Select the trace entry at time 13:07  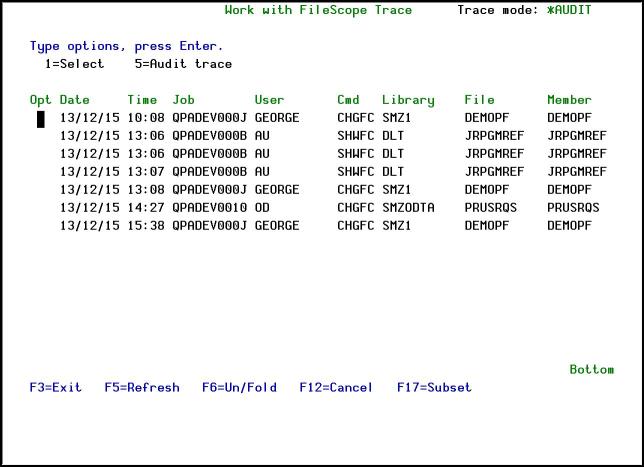pyautogui.click(x=142, y=172)
